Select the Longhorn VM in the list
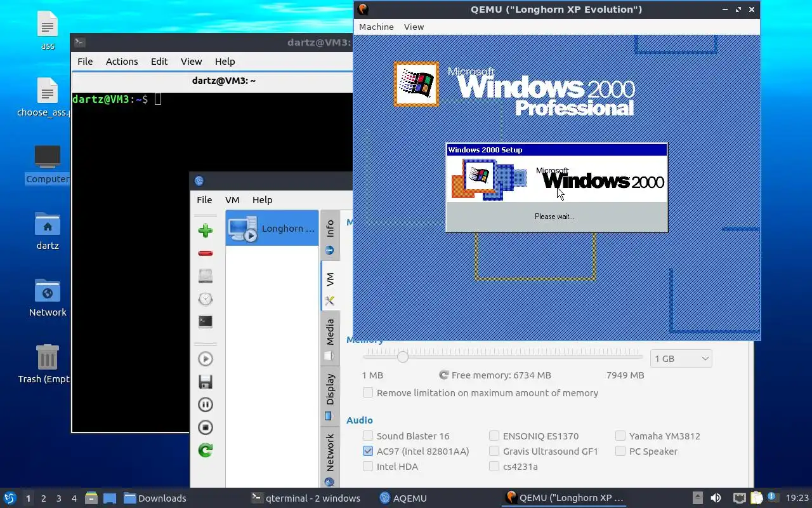 pos(272,228)
